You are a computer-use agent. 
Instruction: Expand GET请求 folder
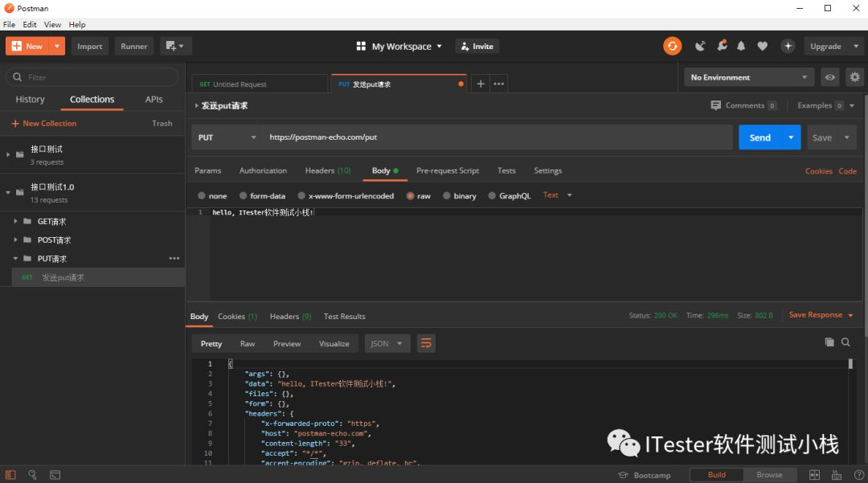[15, 221]
